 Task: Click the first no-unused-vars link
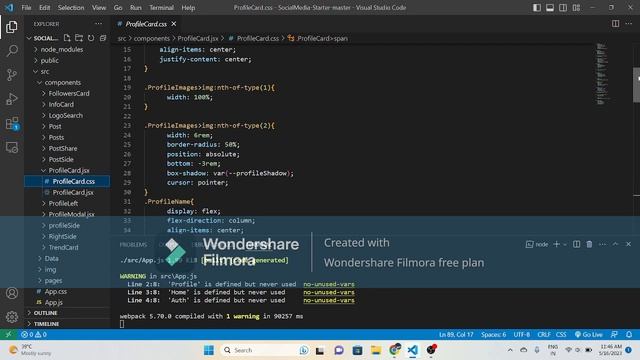point(329,284)
